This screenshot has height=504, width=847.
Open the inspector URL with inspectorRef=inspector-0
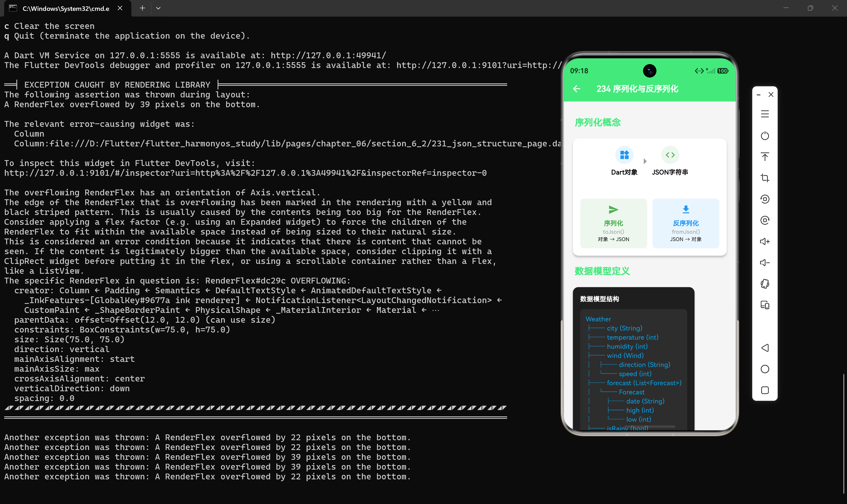coord(245,173)
